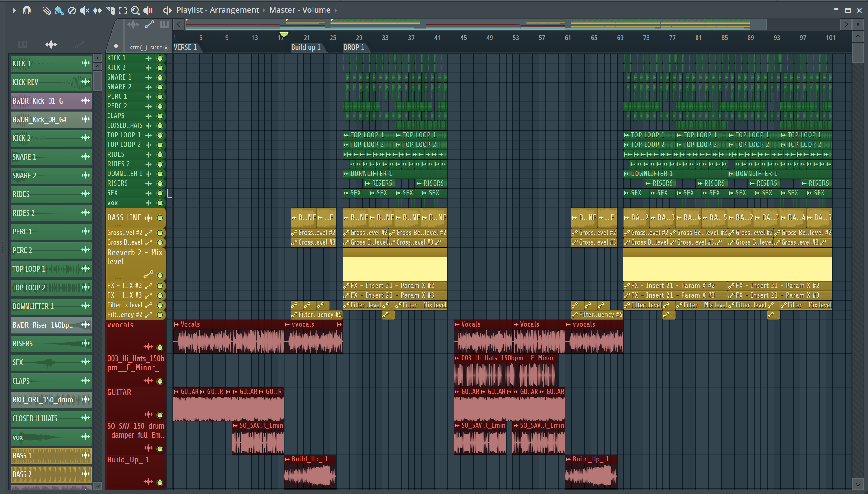Click the picker panel scroll down arrow
The height and width of the screenshot is (494, 868).
coord(97,486)
